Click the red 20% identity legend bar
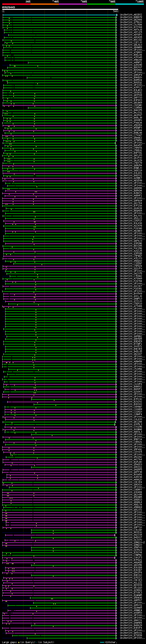 (16, 4)
